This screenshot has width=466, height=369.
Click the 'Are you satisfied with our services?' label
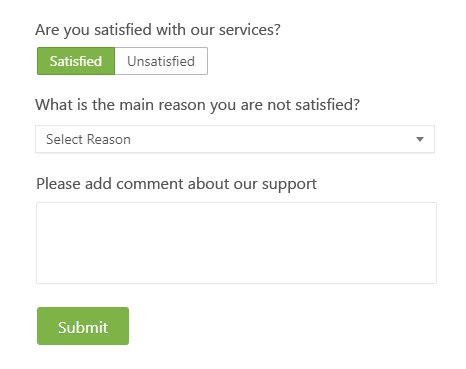click(158, 30)
